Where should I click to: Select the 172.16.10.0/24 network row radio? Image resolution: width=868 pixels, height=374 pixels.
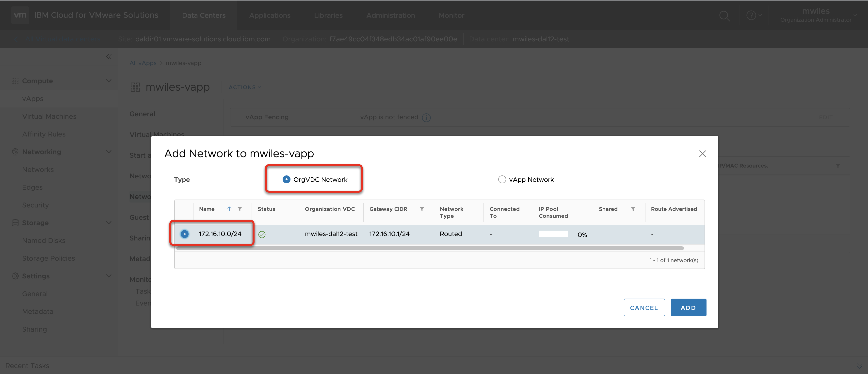184,234
